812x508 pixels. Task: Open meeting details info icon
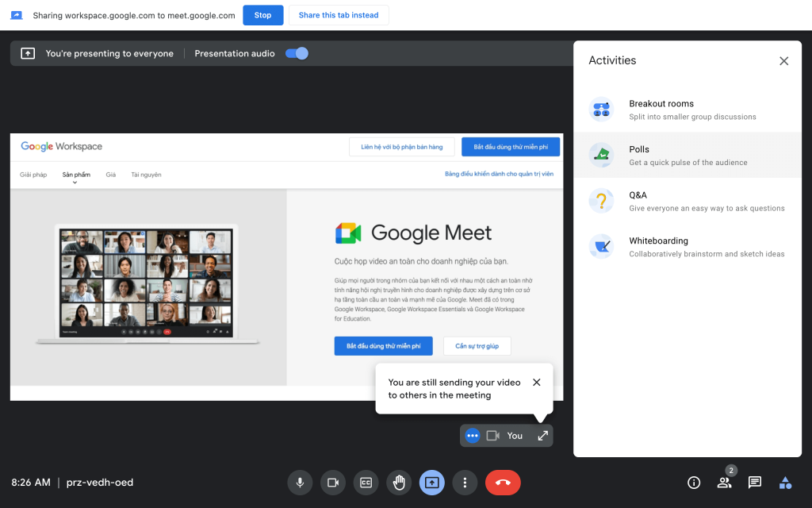tap(694, 483)
